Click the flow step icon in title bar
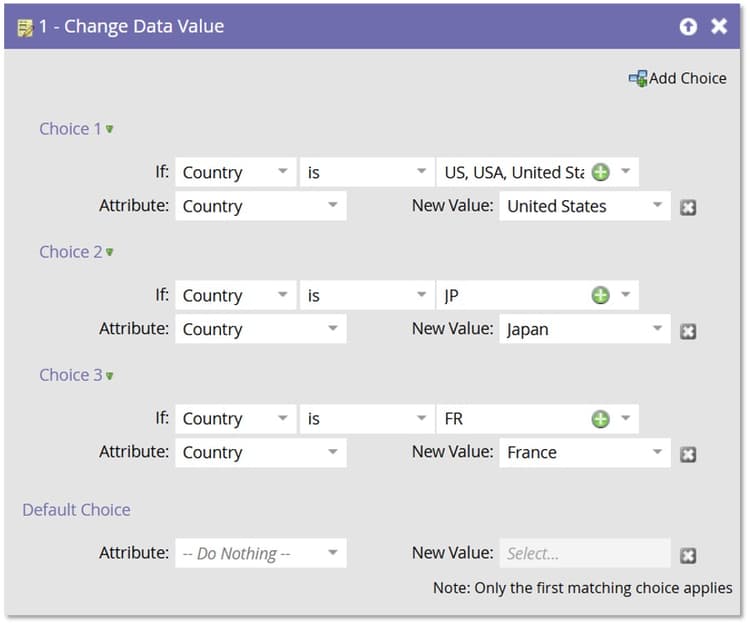Image resolution: width=750 pixels, height=625 pixels. tap(25, 27)
